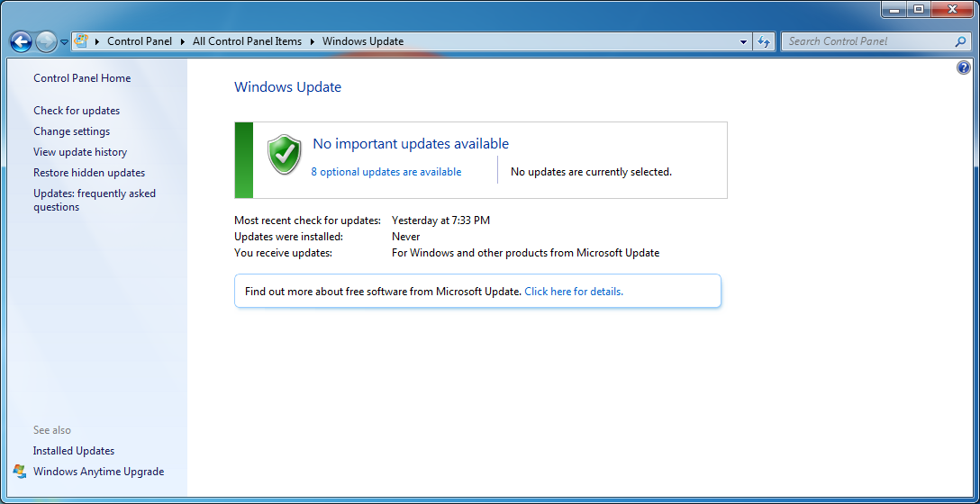Open 8 optional updates are available link
This screenshot has width=980, height=504.
[386, 172]
